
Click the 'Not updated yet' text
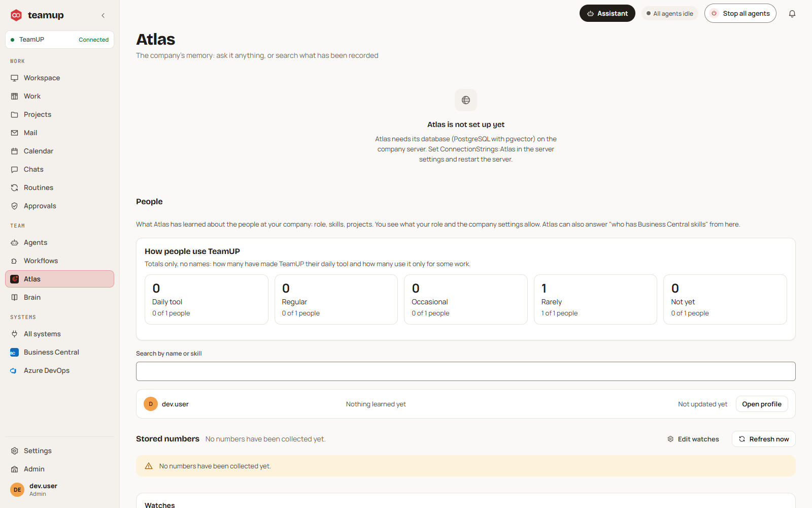point(702,404)
